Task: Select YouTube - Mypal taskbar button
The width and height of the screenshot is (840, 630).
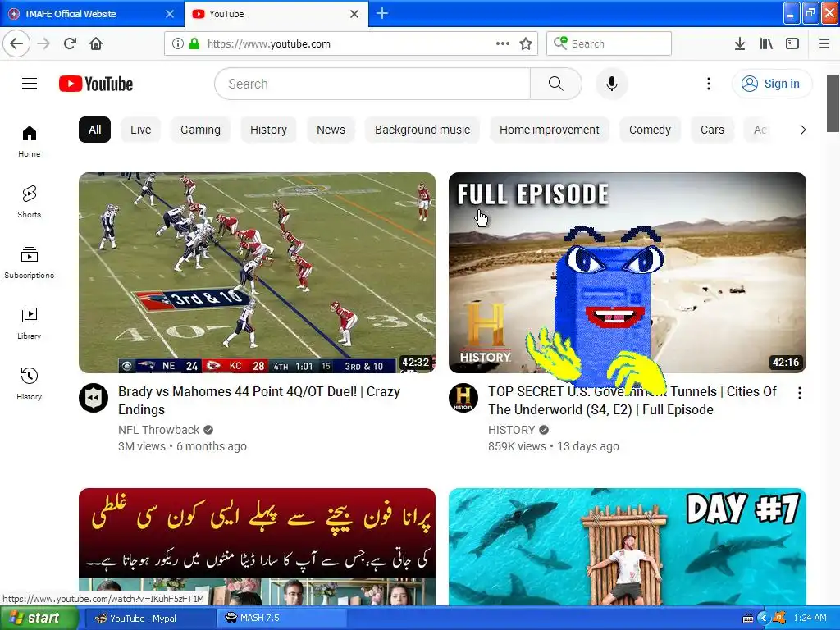Action: point(150,619)
